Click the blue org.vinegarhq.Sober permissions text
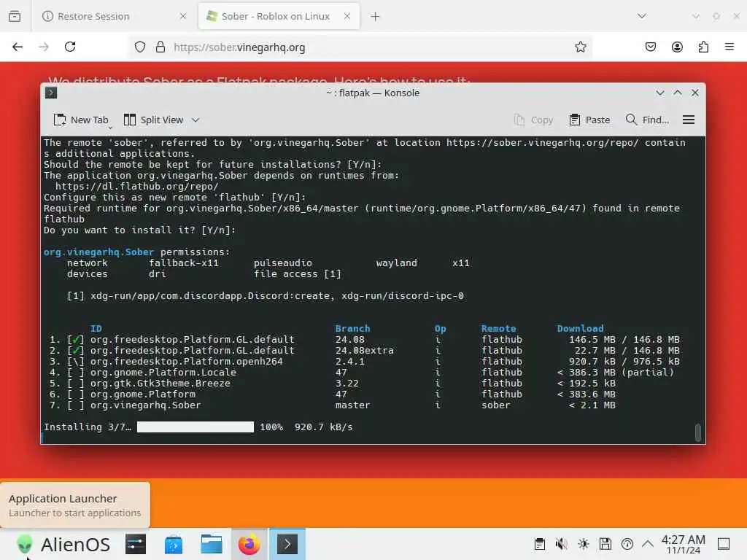The width and height of the screenshot is (747, 560). [x=98, y=252]
